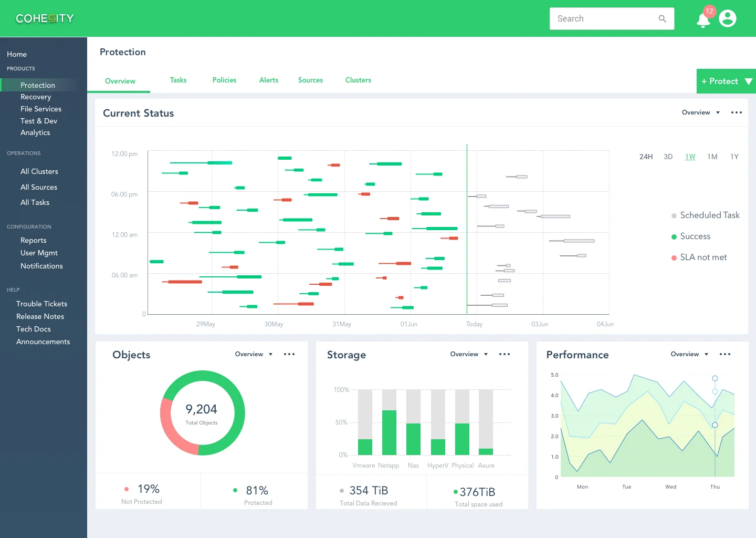
Task: Open All Clusters in the sidebar
Action: point(39,171)
